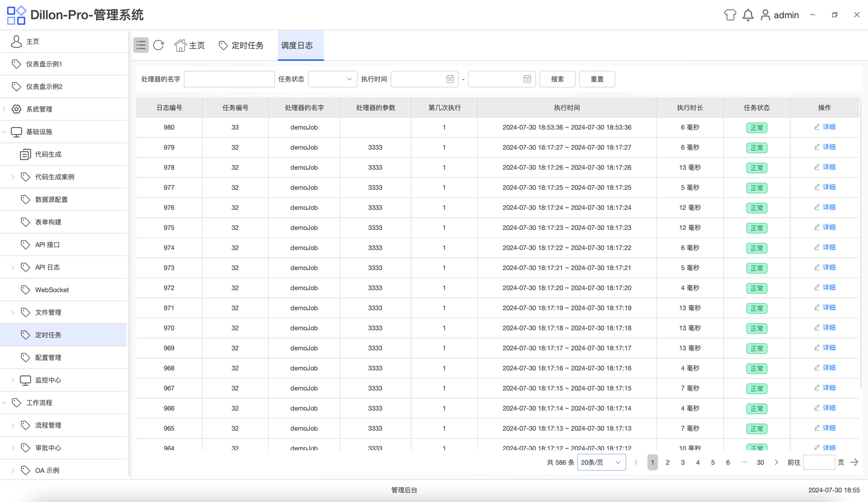Expand the OA 示例 submenu
Viewport: 868px width, 502px height.
tap(13, 470)
